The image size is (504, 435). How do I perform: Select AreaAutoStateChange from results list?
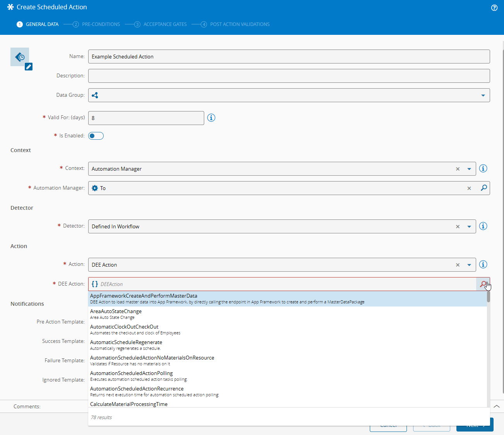[116, 314]
